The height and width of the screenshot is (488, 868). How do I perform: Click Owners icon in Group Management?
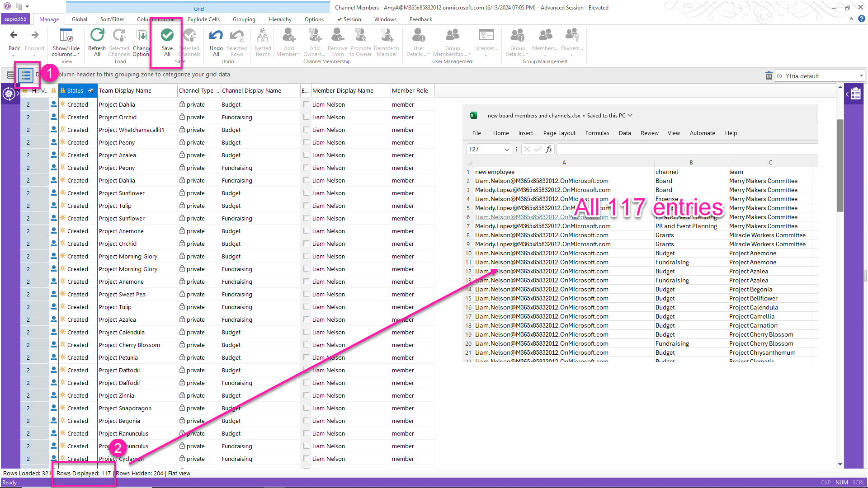(x=572, y=35)
